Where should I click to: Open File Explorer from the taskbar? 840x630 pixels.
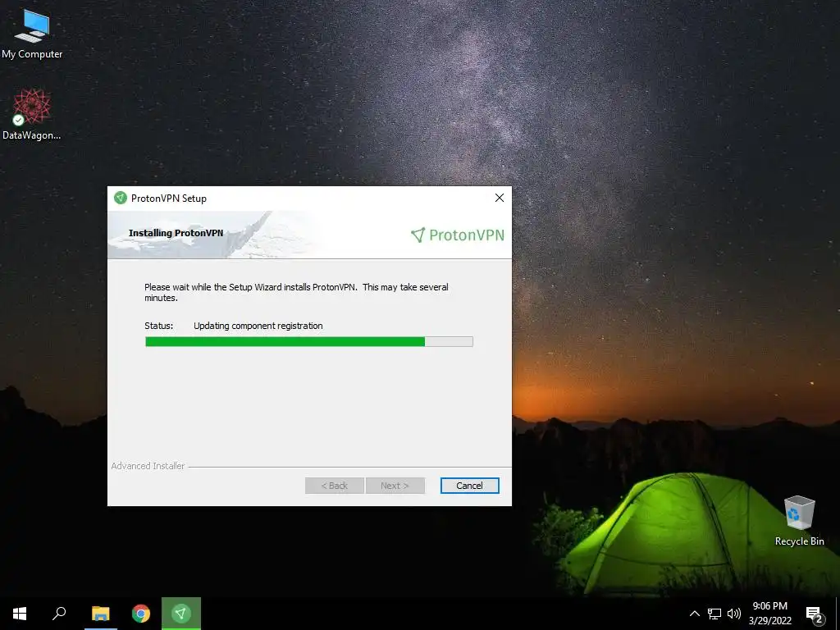100,614
